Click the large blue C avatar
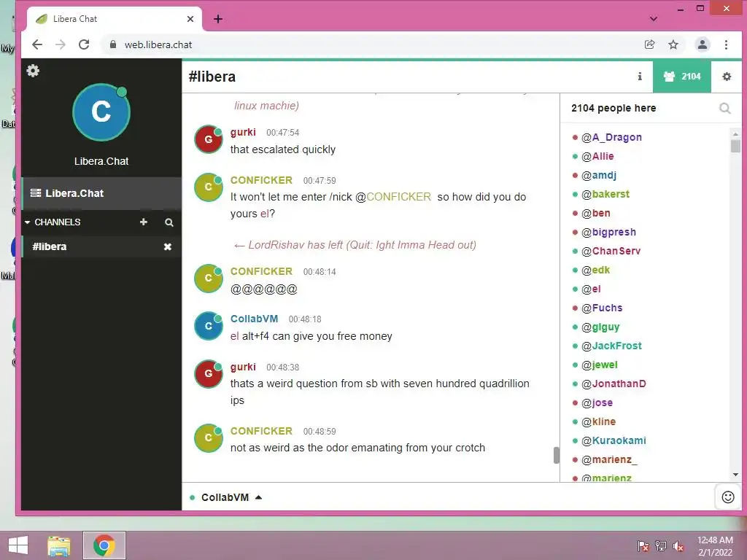This screenshot has height=560, width=747. tap(101, 112)
